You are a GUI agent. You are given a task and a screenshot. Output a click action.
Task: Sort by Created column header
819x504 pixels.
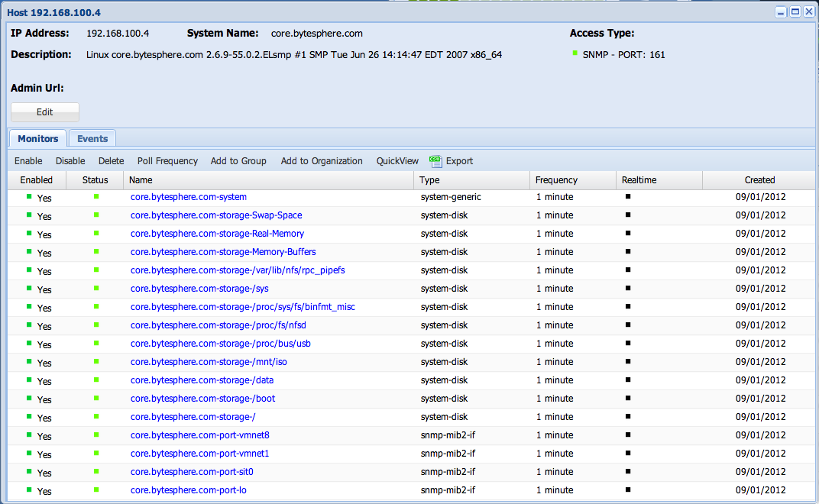pyautogui.click(x=759, y=180)
